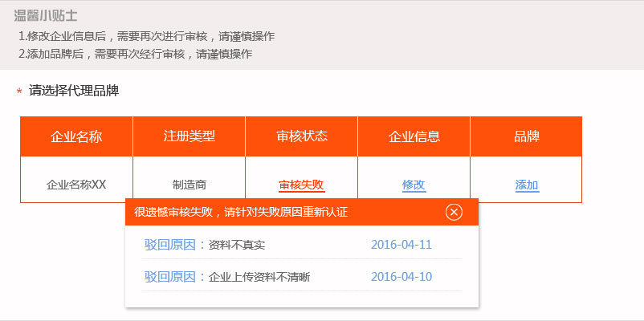Select the 企业名称XX table cell
Screen dimensions: 644x321
pos(76,185)
